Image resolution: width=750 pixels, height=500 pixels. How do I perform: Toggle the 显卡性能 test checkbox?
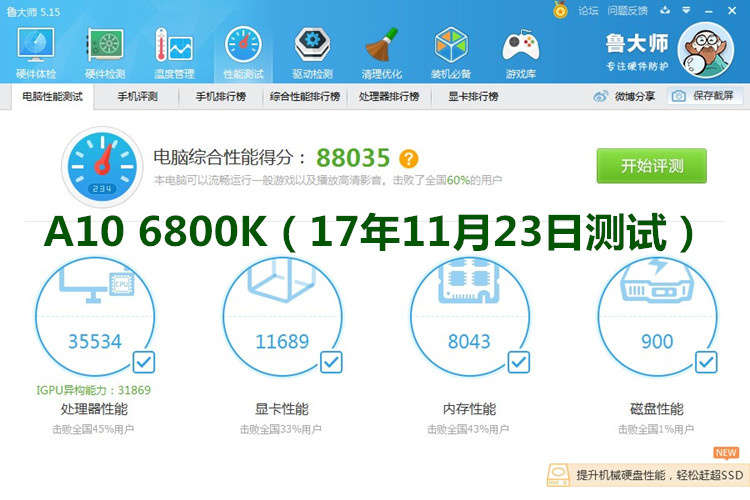[331, 362]
